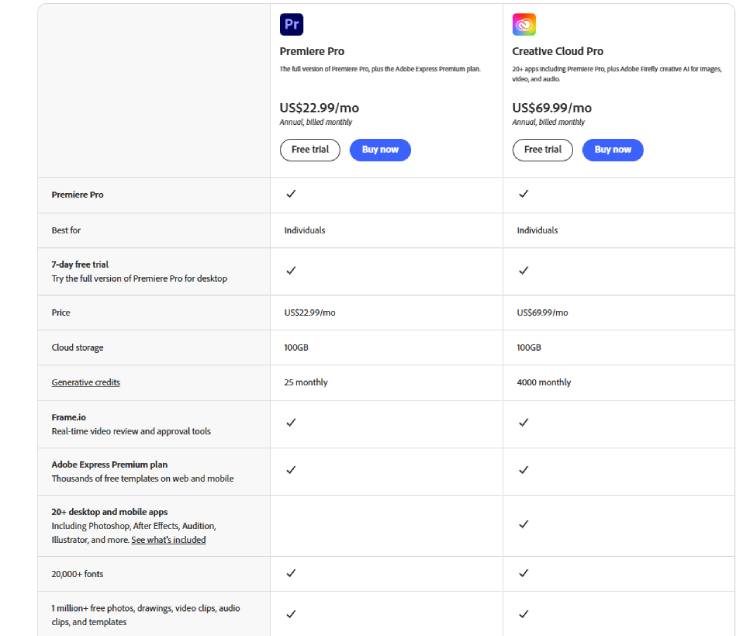Click Frame.io checkmark in Creative Cloud column
Viewport: 750px width, 636px height.
(x=524, y=423)
